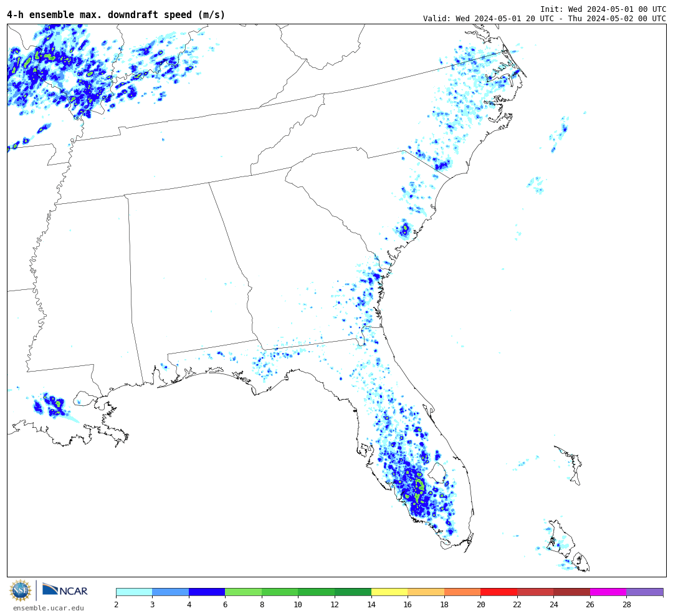Screen dimensions: 673x616
Task: Click the green 8–10 m/s swatch
Action: (x=280, y=592)
